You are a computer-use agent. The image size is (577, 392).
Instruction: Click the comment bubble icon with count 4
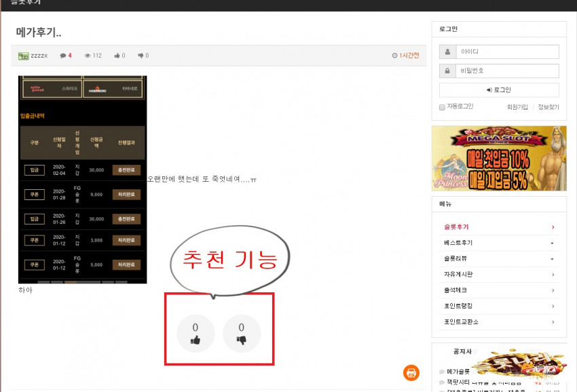pos(63,56)
